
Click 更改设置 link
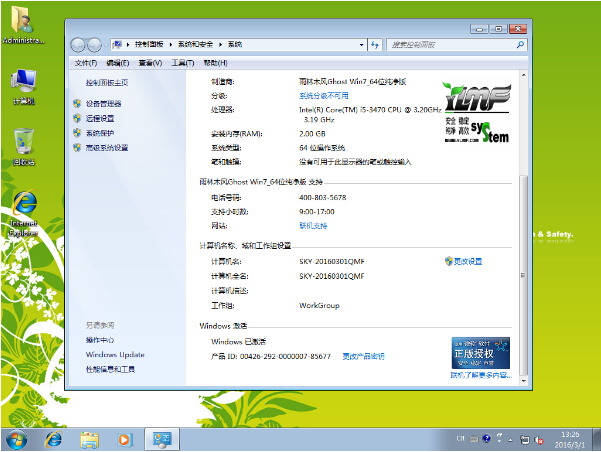click(x=468, y=261)
